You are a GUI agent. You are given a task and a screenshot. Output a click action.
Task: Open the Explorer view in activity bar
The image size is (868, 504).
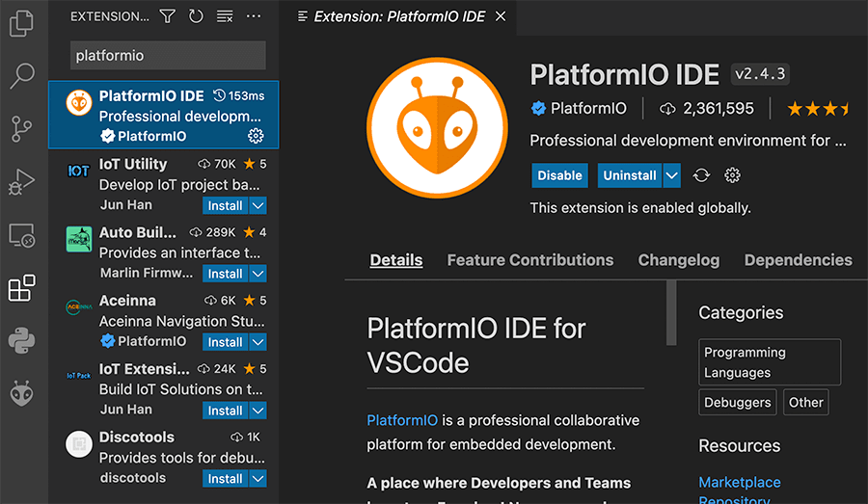pos(21,23)
